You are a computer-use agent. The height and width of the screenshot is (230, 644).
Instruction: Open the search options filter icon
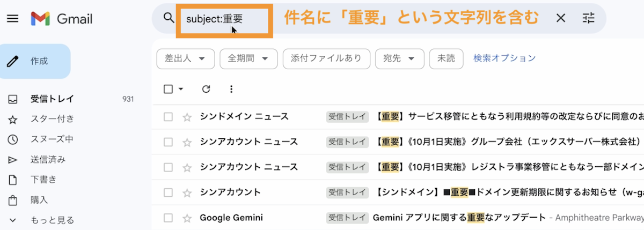pyautogui.click(x=589, y=18)
